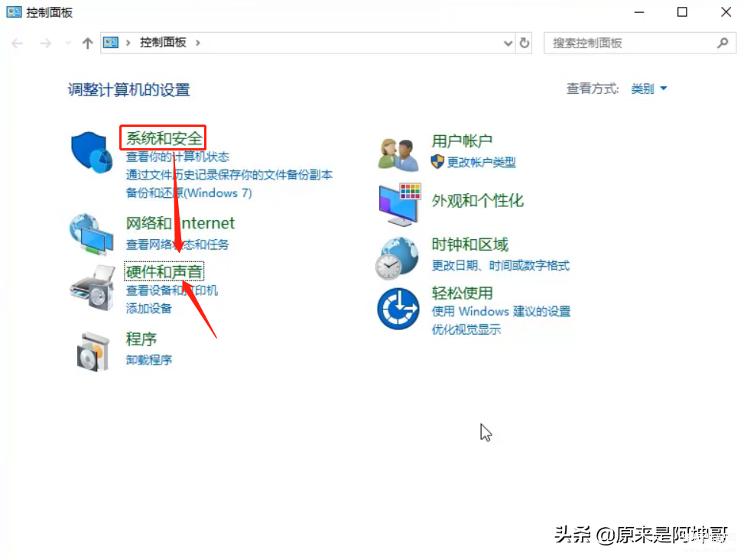Click the 优化视觉显示 link
The width and height of the screenshot is (744, 560).
click(x=466, y=329)
